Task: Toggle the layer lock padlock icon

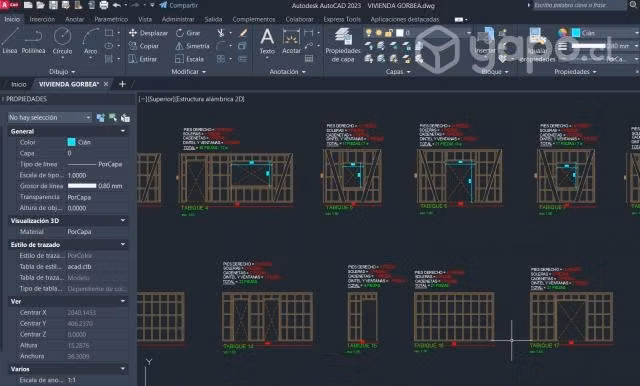Action: 389,33
